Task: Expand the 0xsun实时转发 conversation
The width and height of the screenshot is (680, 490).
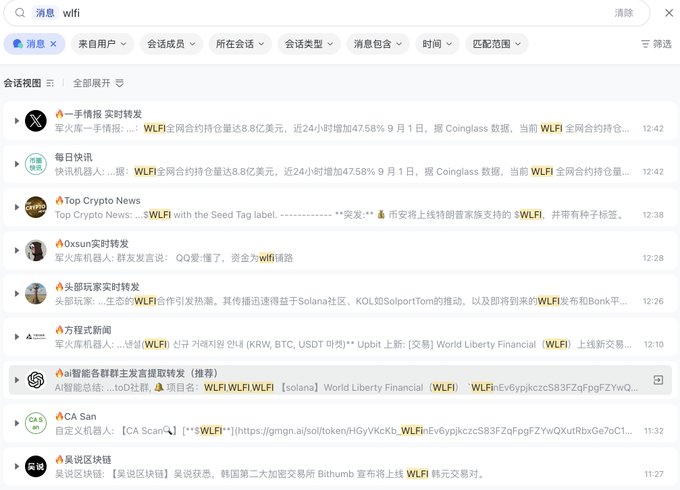Action: 16,250
